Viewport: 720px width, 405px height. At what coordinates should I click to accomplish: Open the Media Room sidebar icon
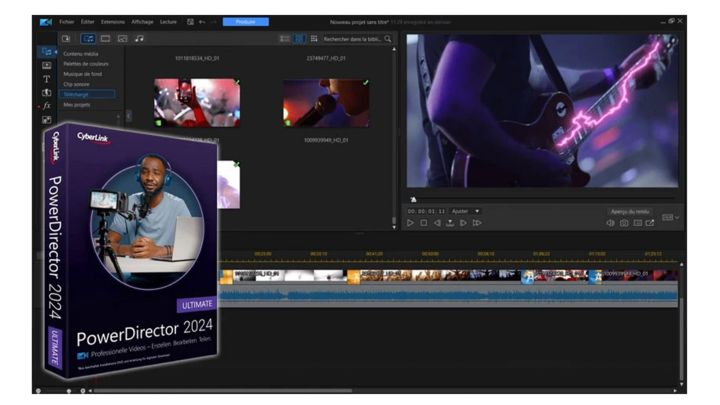tap(46, 52)
